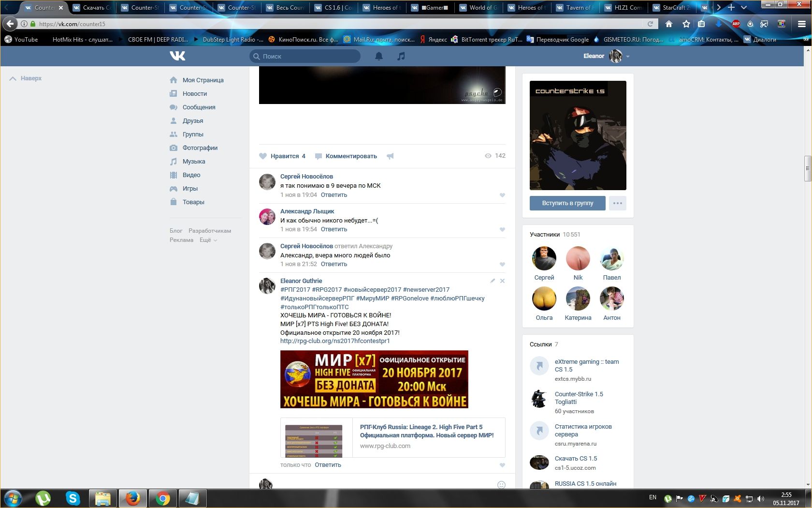
Task: Open emoji picker smiley icon
Action: [x=501, y=484]
